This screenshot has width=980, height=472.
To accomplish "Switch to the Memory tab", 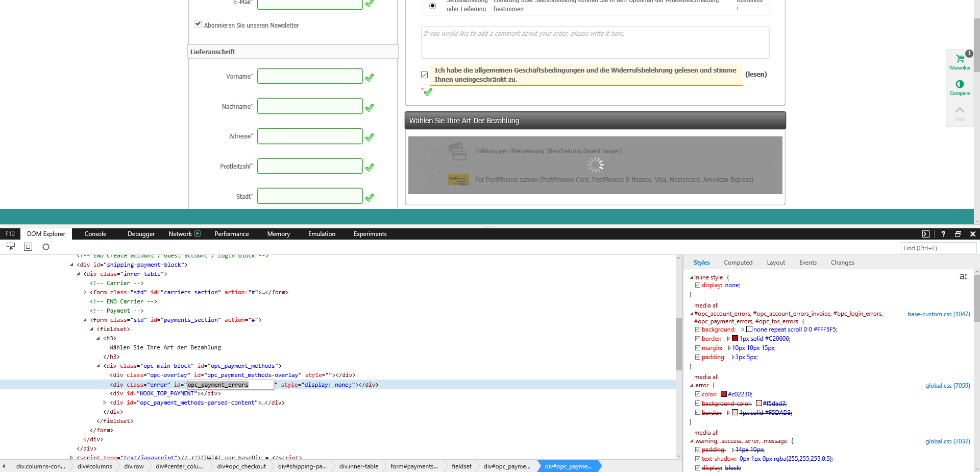I will pos(279,234).
